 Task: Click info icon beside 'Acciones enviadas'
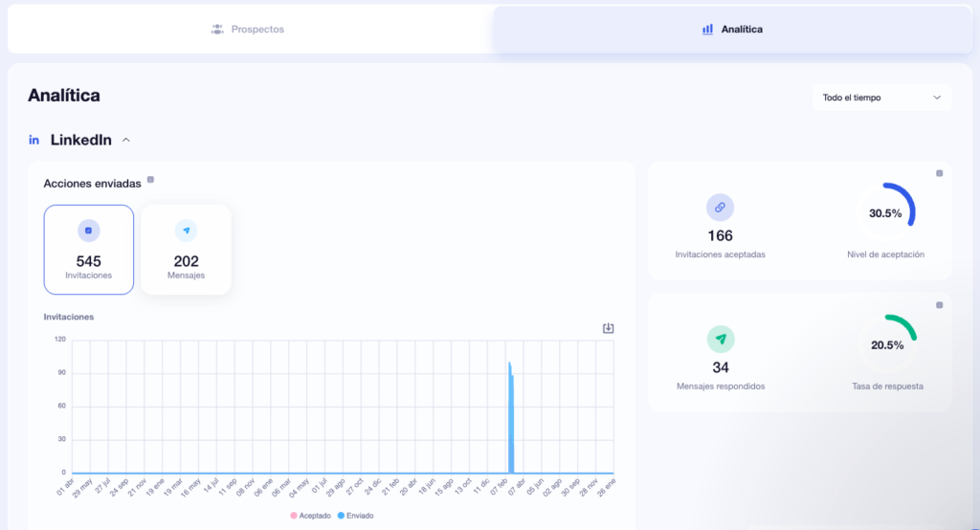150,180
